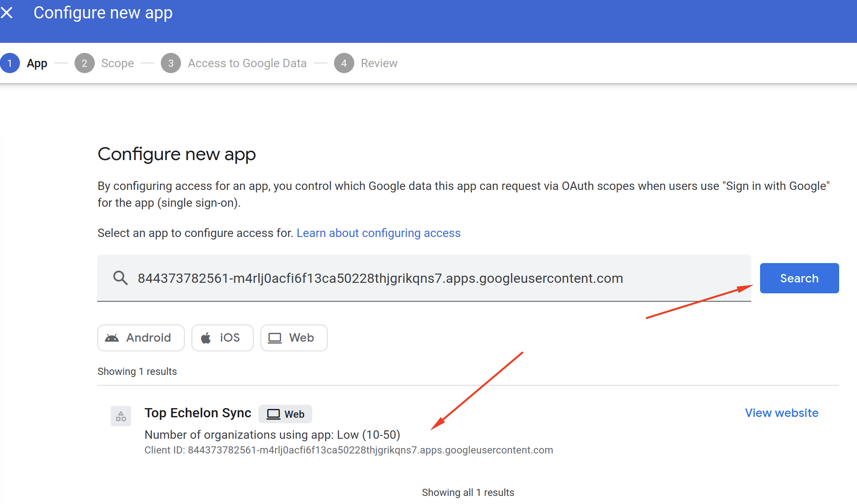Click the laptop icon in Web filter
Image resolution: width=857 pixels, height=504 pixels.
(275, 338)
